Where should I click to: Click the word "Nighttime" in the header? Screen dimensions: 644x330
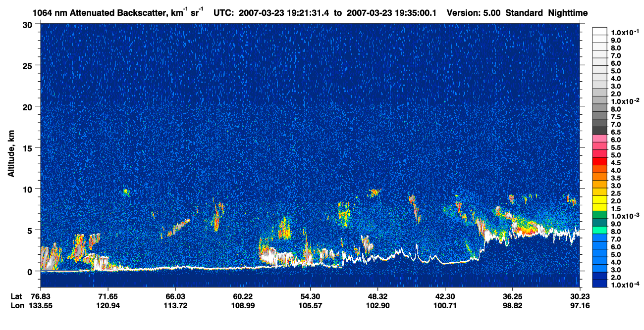[x=569, y=13]
